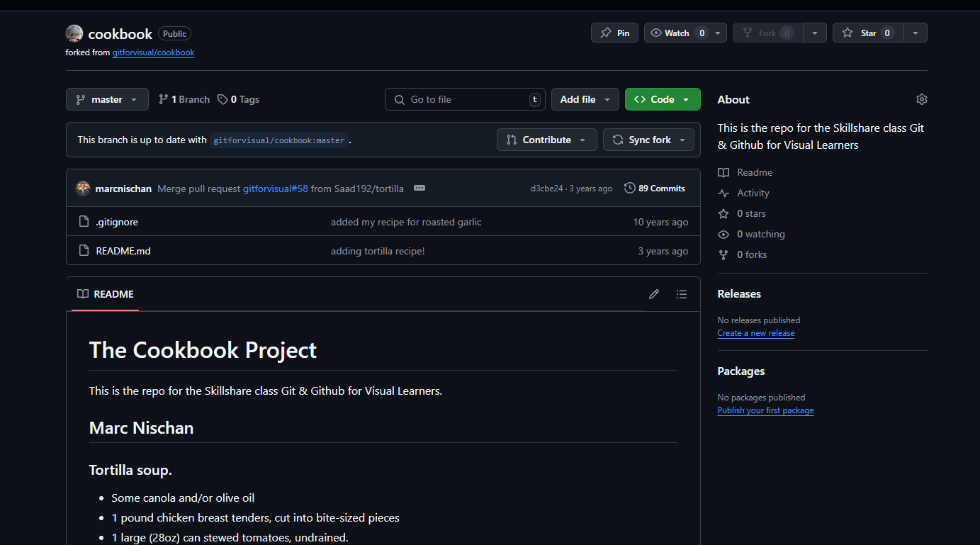Expand the Add file menu
980x545 pixels.
pos(585,99)
